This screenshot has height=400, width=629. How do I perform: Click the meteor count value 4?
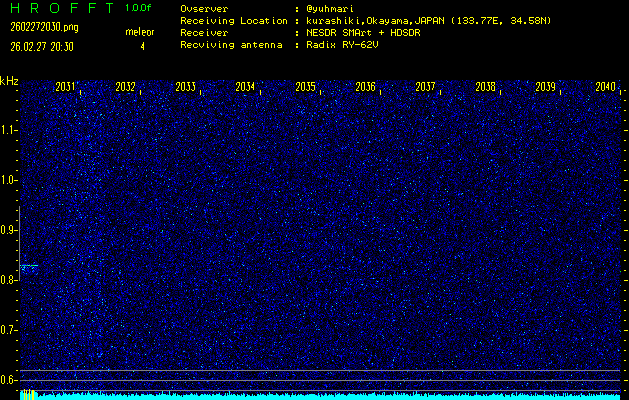(142, 46)
